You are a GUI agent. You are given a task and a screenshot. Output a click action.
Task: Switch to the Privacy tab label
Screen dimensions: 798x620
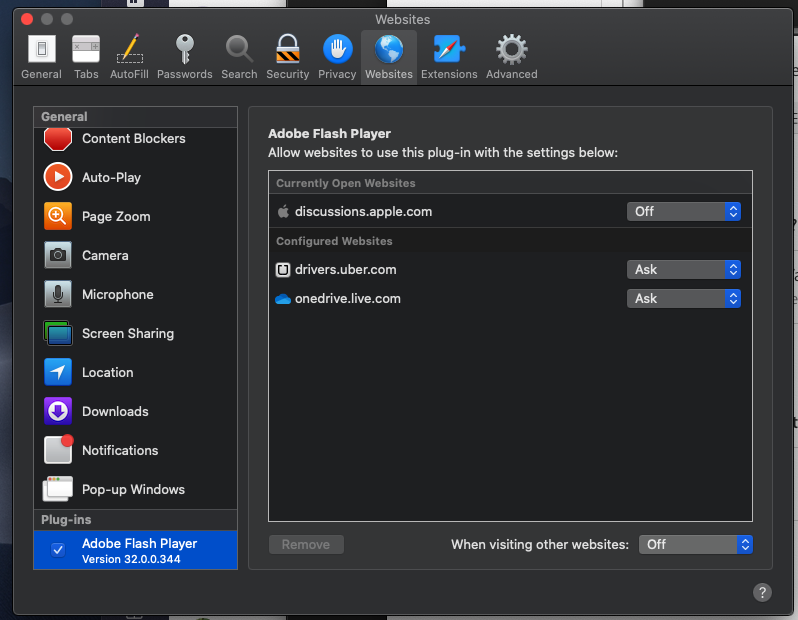337,74
